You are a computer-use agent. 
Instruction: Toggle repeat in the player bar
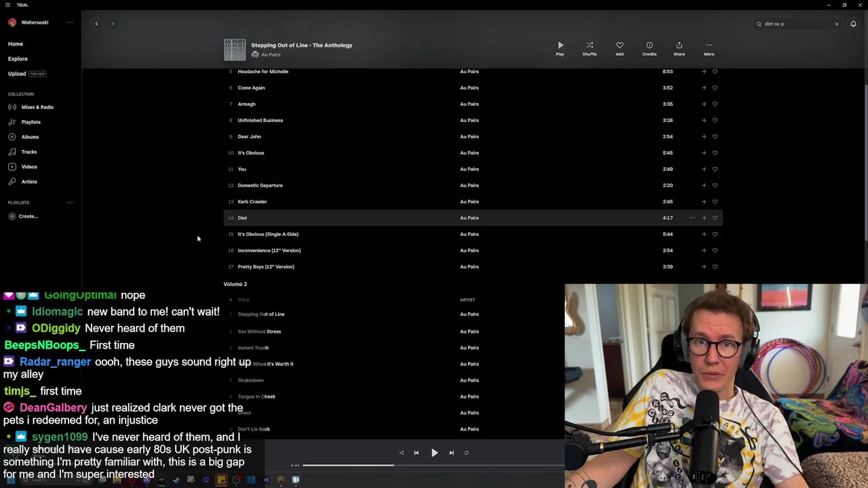[x=467, y=453]
